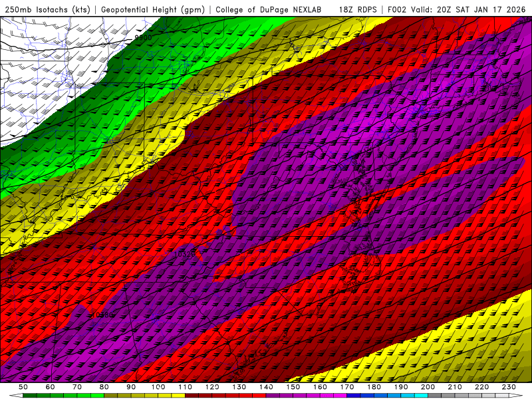Click the darkest green swatch starting at 50
The image size is (532, 399).
(x=30, y=396)
